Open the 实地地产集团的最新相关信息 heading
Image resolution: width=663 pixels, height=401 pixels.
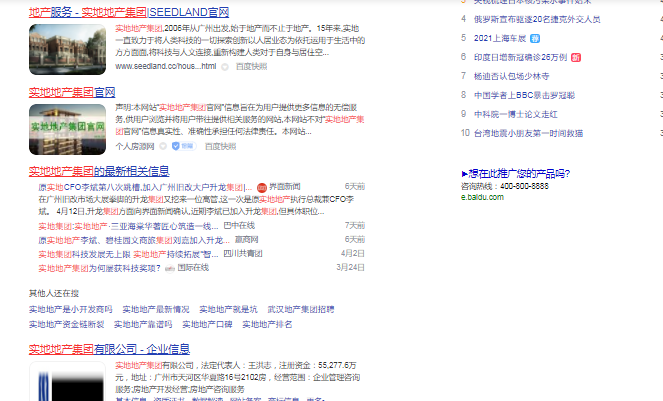pyautogui.click(x=99, y=171)
